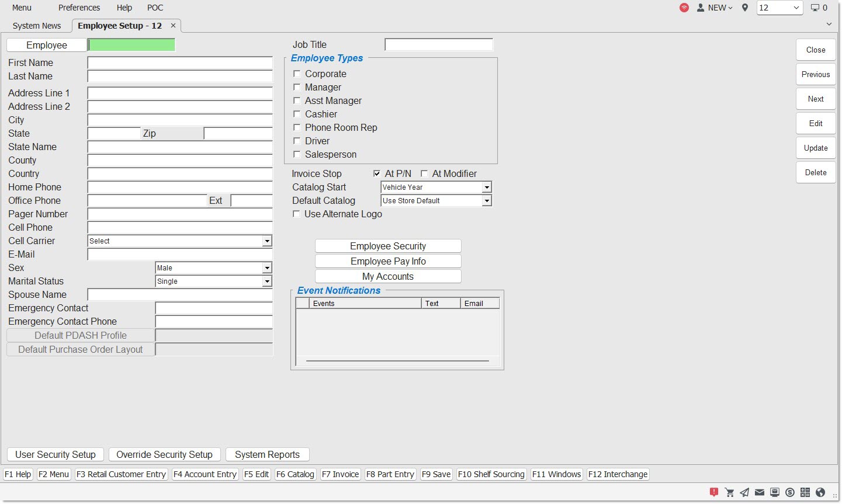Open the shopping cart icon
The width and height of the screenshot is (842, 504).
click(x=729, y=492)
